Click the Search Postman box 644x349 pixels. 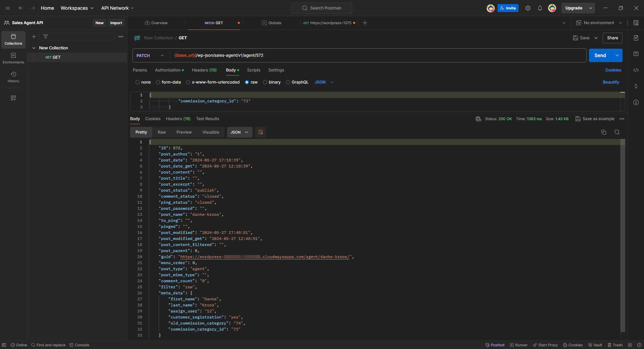pyautogui.click(x=322, y=8)
